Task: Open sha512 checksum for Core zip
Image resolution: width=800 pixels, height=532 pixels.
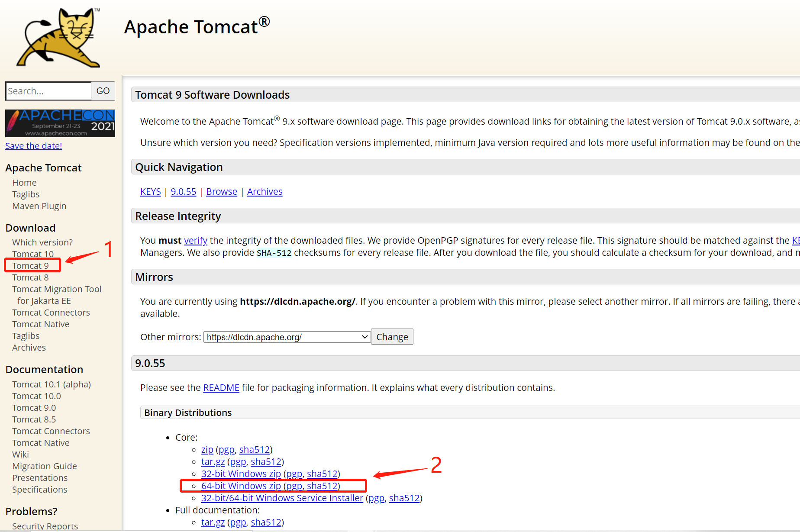Action: 255,450
